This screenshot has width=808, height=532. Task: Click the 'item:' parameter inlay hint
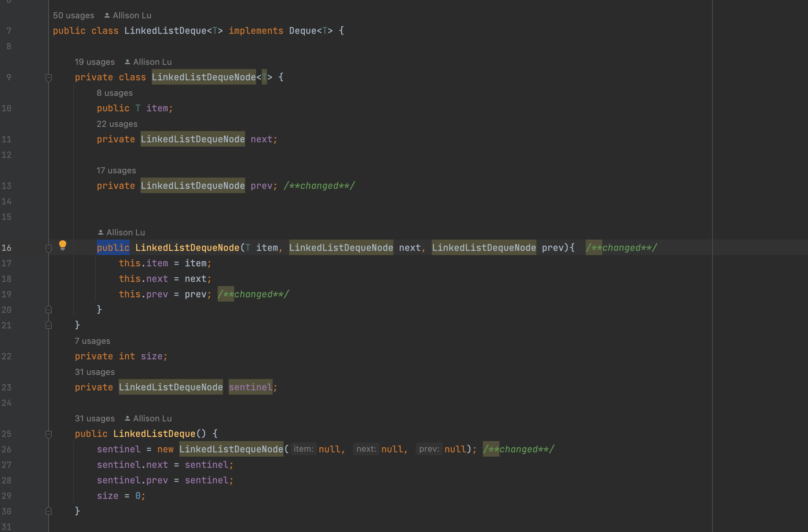coord(304,449)
